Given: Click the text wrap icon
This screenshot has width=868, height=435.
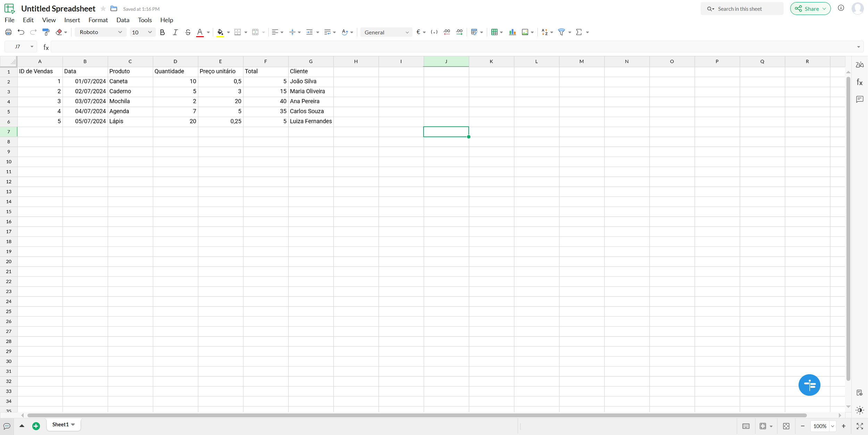Looking at the screenshot, I should pos(327,32).
